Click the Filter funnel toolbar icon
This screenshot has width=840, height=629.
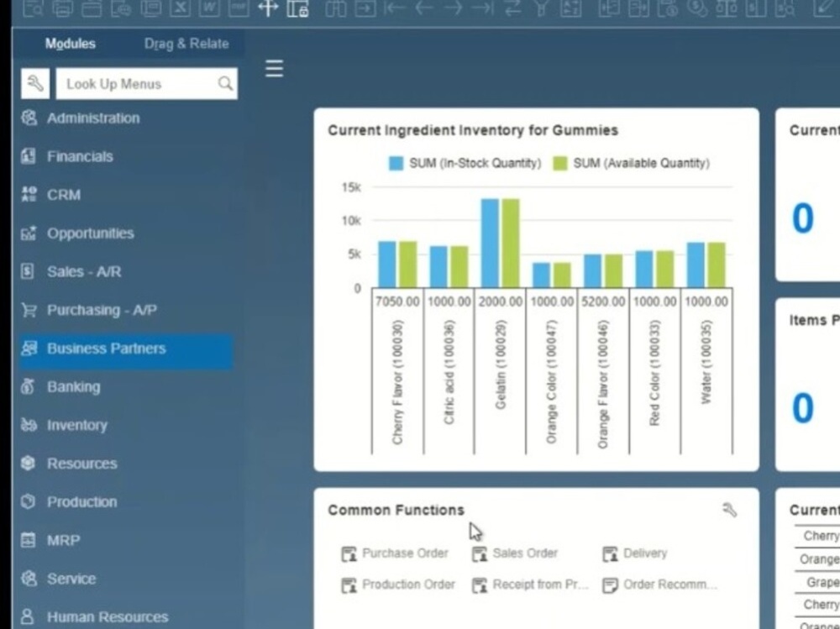(542, 9)
